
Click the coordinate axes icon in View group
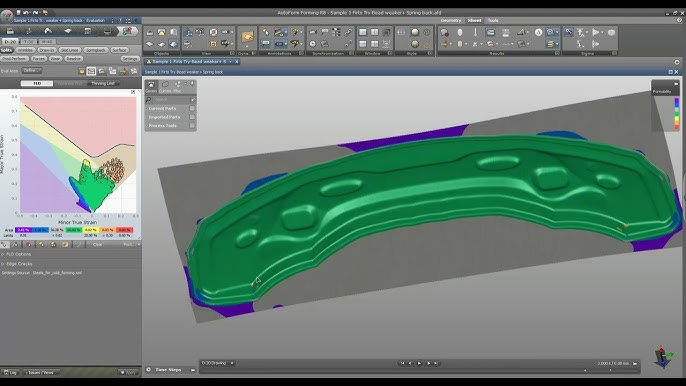click(189, 32)
